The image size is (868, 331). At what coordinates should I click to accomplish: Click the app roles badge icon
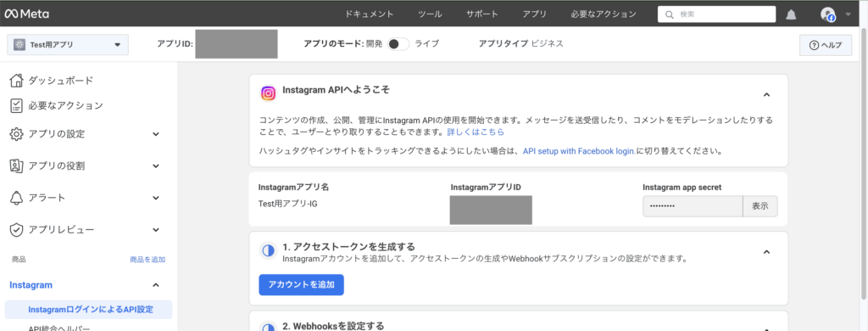(17, 165)
